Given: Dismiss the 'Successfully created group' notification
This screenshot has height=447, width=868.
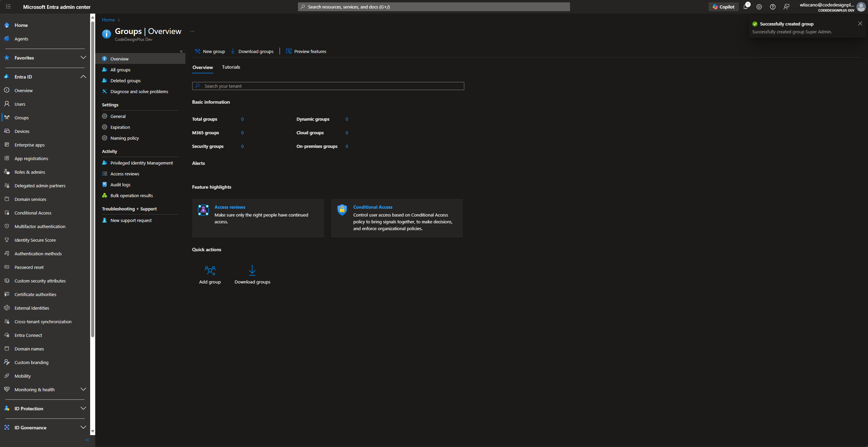Looking at the screenshot, I should [860, 23].
